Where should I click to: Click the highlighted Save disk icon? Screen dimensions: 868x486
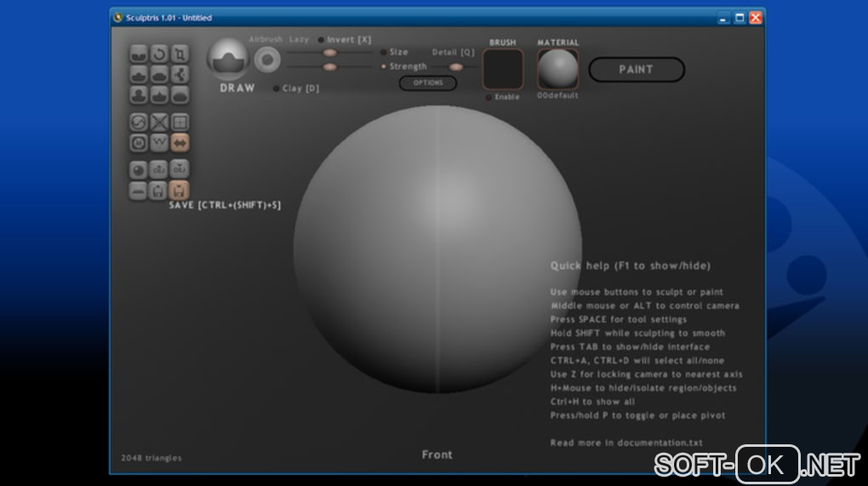(x=180, y=191)
